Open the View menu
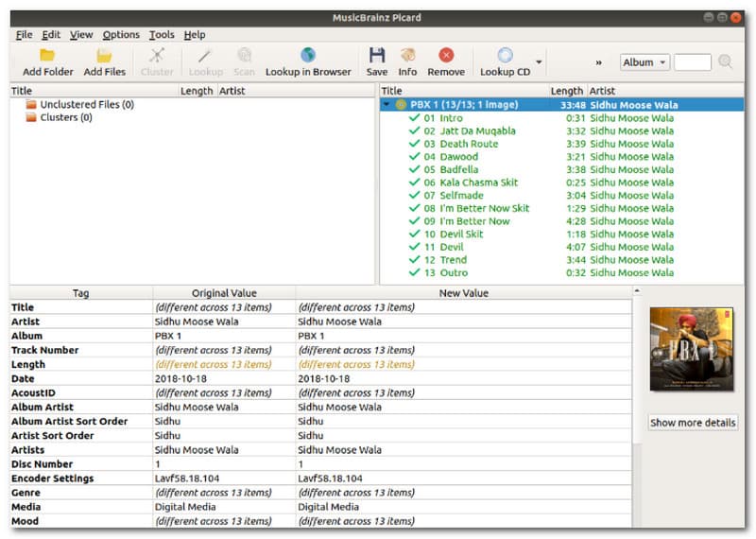 point(81,35)
